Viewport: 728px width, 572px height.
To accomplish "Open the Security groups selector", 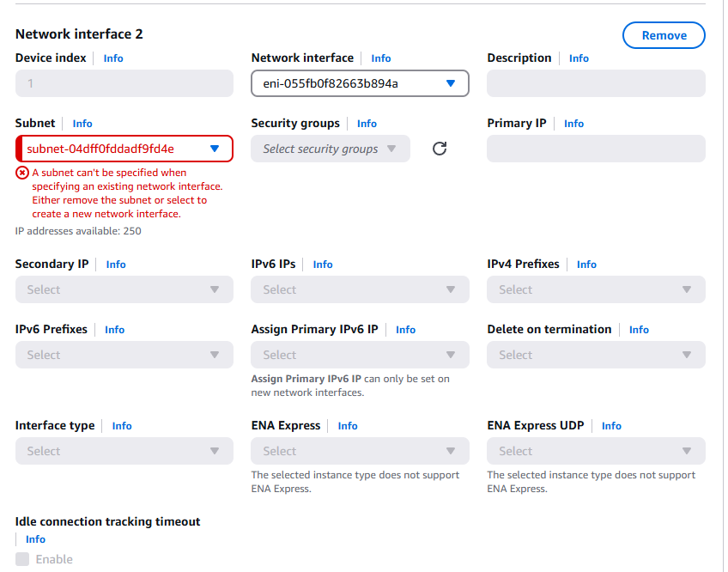I will [x=330, y=148].
